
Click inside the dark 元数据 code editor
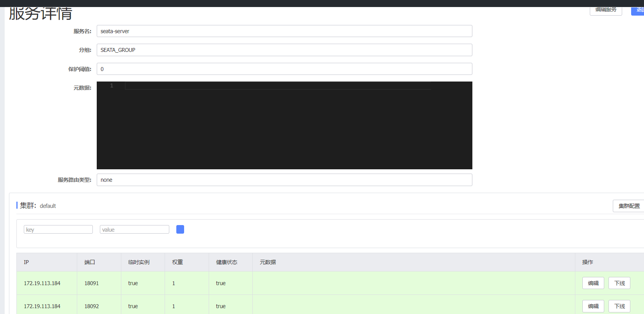(x=284, y=125)
